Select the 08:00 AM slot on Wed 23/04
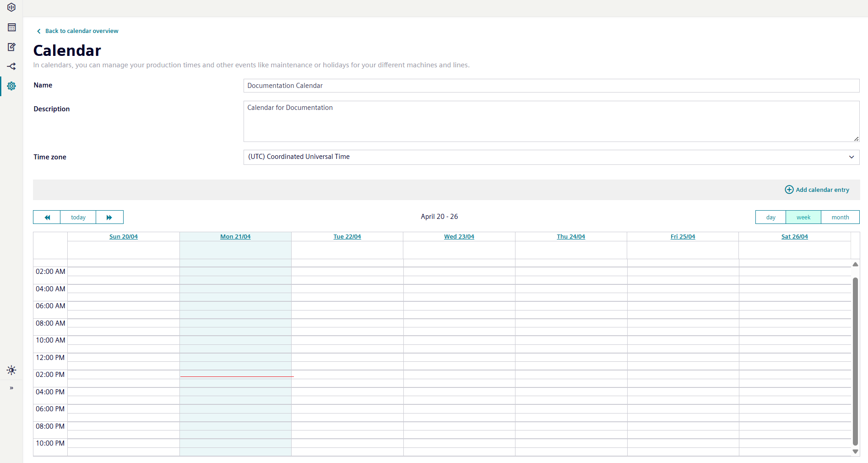Screen dimensions: 868x463 coord(459,323)
